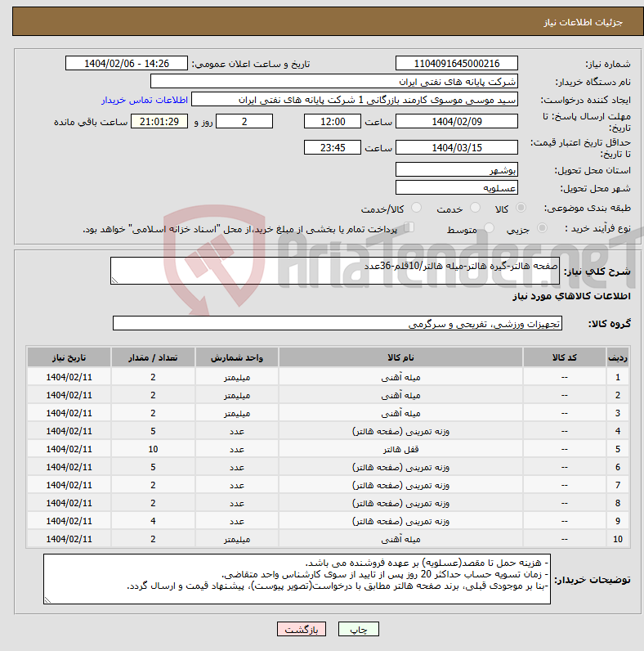Click the چاپ (print) button

(359, 629)
